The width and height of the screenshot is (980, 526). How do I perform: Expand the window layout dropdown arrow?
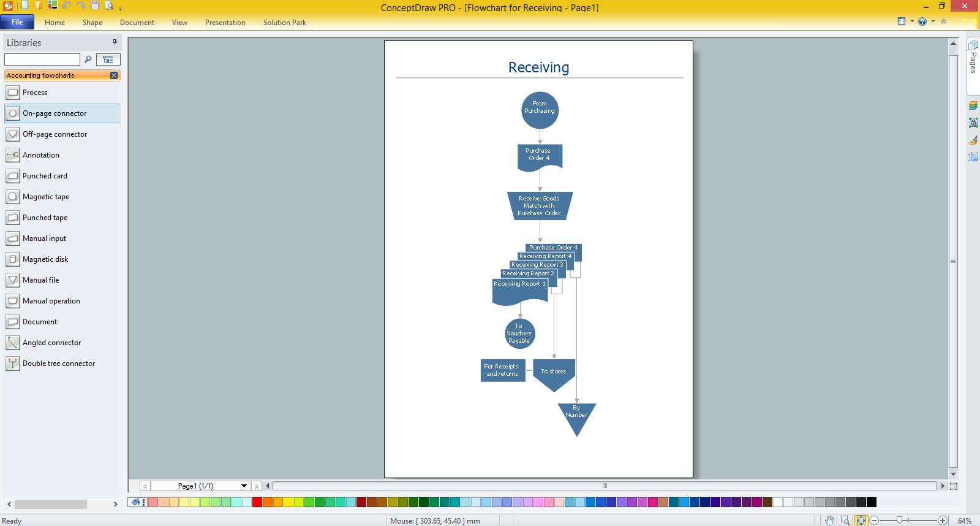coord(912,21)
